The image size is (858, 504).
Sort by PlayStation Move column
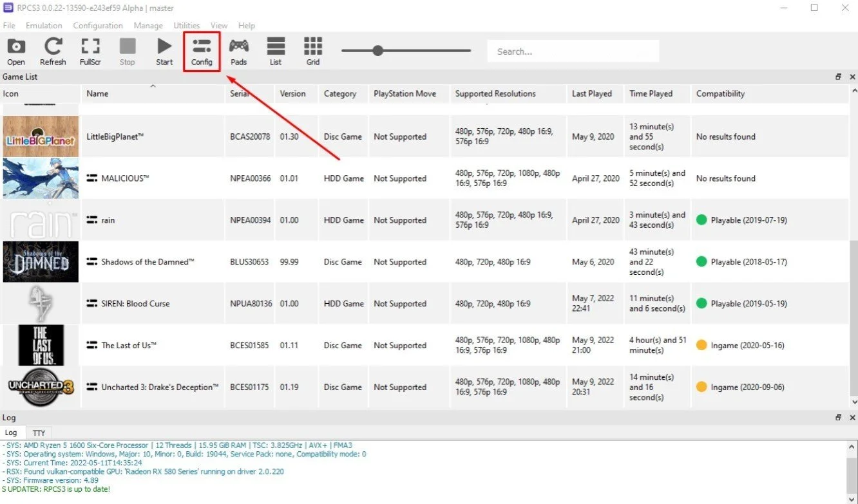409,93
